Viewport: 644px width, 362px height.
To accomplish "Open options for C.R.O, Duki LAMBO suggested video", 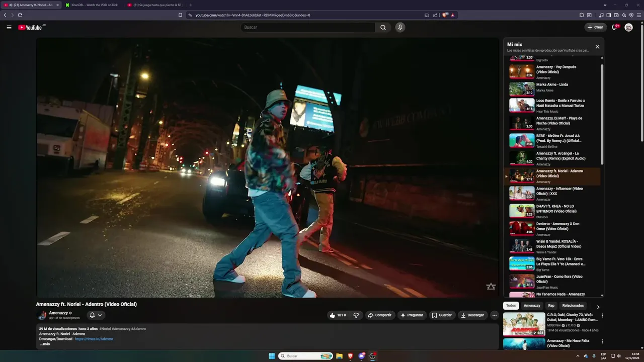I will click(x=602, y=316).
